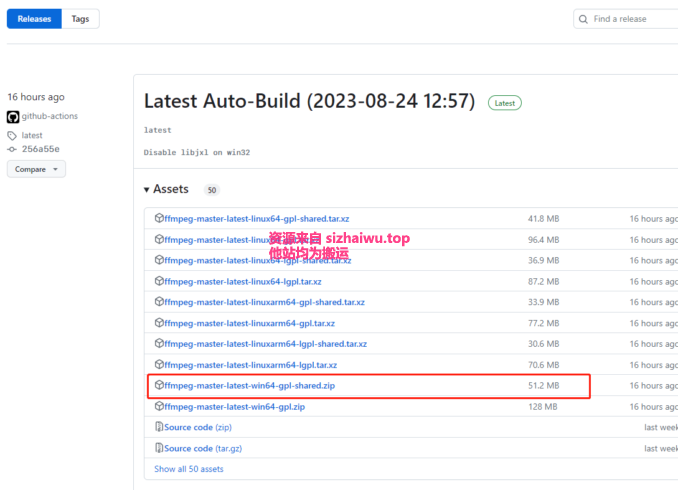Switch to the Releases tab
The width and height of the screenshot is (678, 490).
(34, 19)
